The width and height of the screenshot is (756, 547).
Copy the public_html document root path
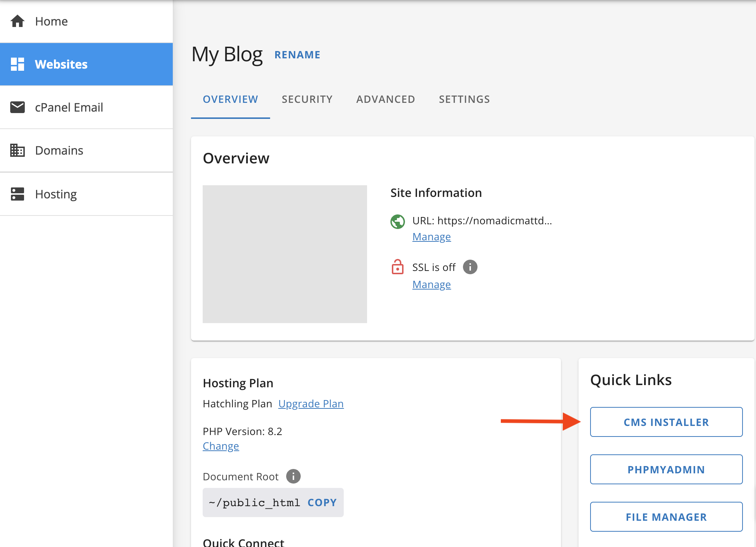[322, 502]
